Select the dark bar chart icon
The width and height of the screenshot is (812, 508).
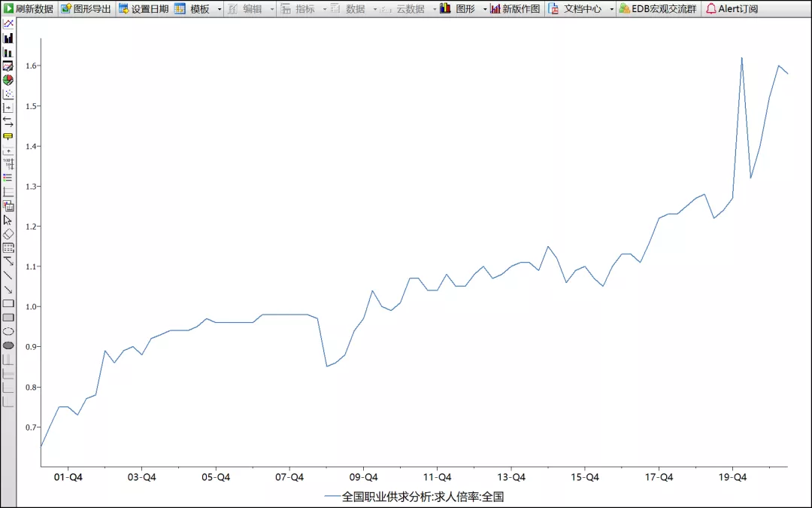coord(8,38)
